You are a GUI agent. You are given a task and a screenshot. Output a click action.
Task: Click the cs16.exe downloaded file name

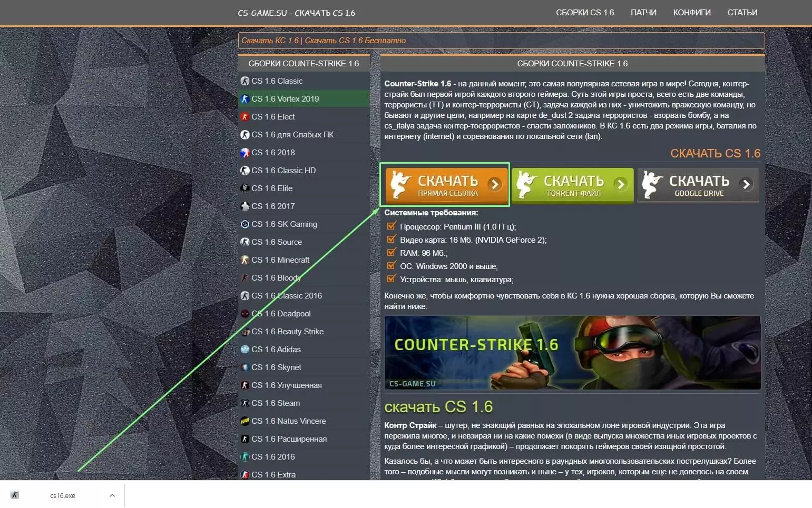[x=63, y=495]
